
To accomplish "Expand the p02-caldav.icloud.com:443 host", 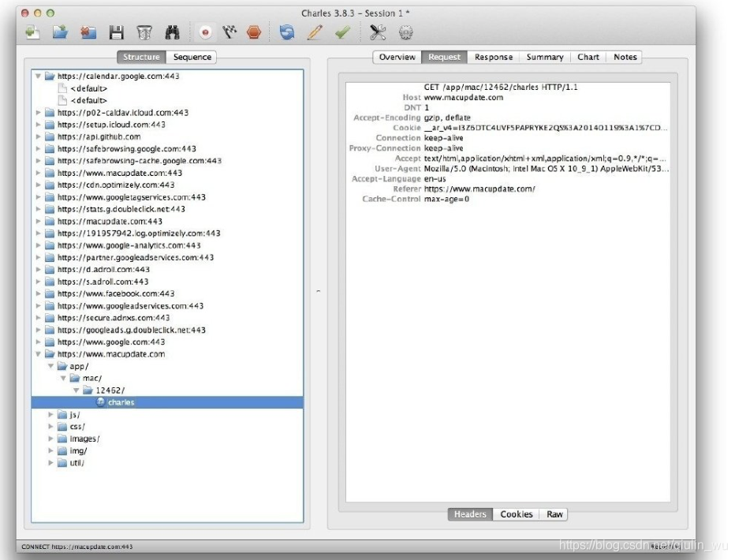I will click(38, 113).
